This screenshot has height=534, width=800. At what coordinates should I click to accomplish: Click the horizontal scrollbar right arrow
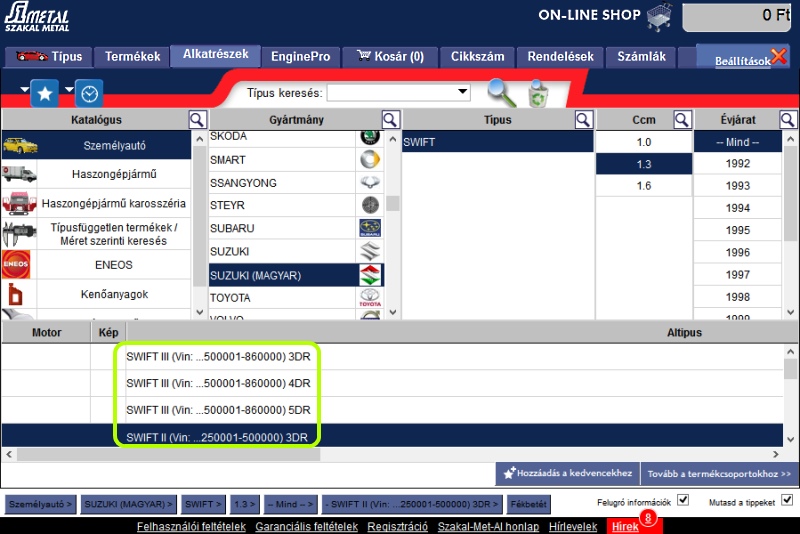tap(776, 454)
